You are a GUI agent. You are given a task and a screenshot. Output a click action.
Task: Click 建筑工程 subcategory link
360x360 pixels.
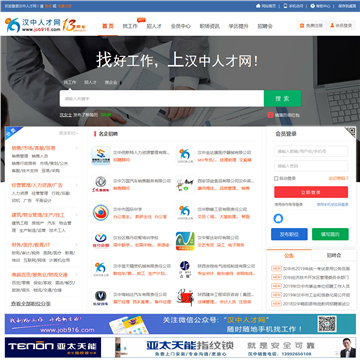pyautogui.click(x=20, y=223)
